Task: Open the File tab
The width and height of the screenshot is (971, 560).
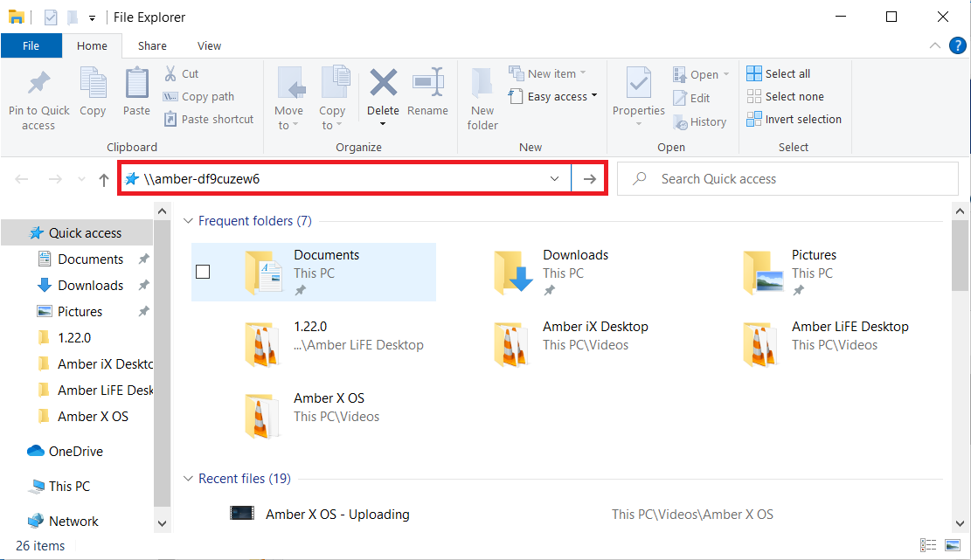Action: tap(31, 45)
